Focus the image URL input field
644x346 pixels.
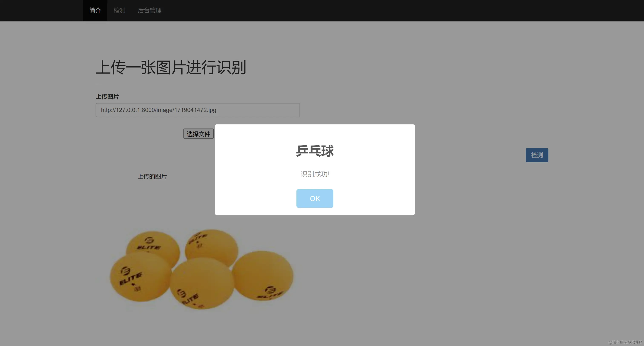pos(197,110)
